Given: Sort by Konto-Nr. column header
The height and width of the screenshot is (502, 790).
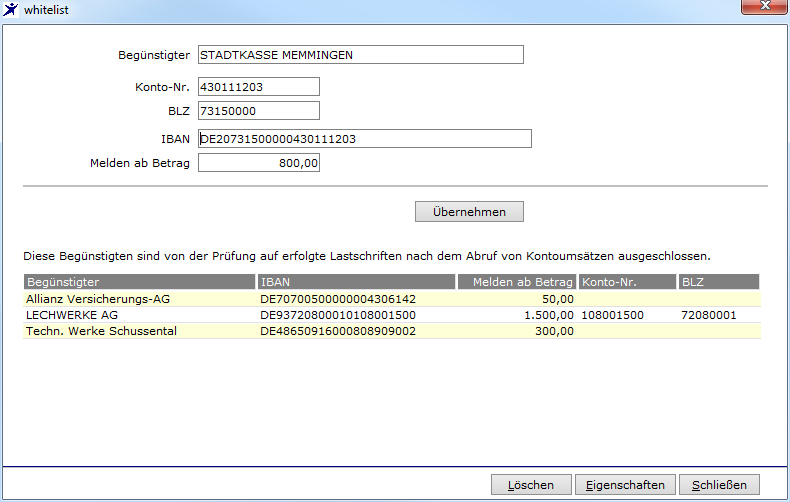Looking at the screenshot, I should (628, 282).
